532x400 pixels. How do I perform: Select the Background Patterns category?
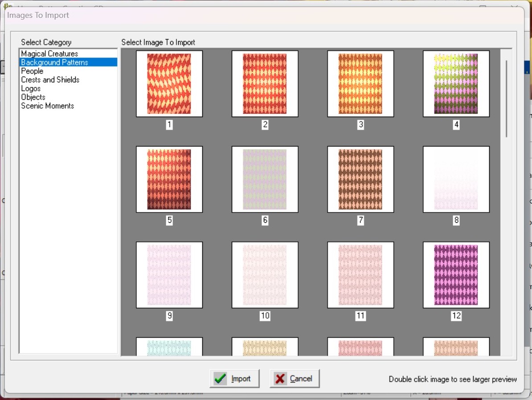tap(54, 62)
